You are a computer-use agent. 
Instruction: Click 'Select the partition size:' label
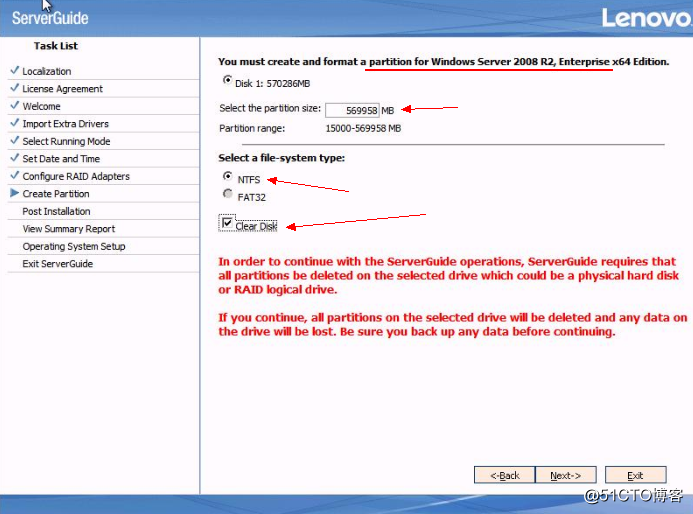click(x=270, y=108)
